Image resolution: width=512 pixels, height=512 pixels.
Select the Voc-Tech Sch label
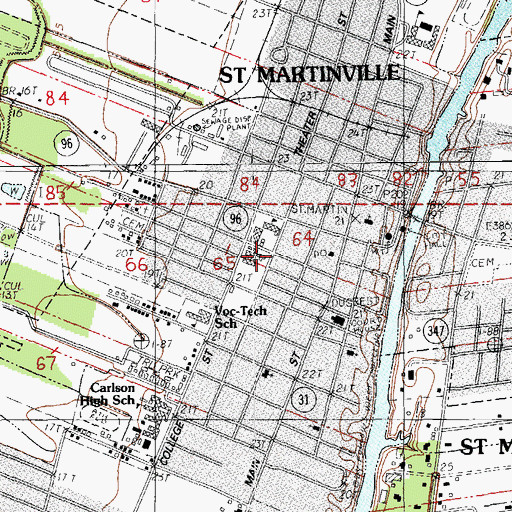[240, 317]
